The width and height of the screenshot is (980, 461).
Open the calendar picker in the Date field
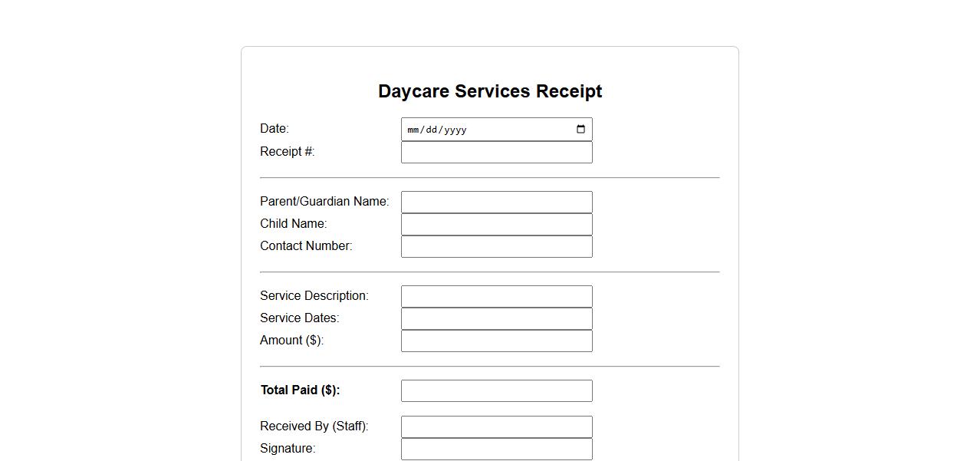pos(580,130)
